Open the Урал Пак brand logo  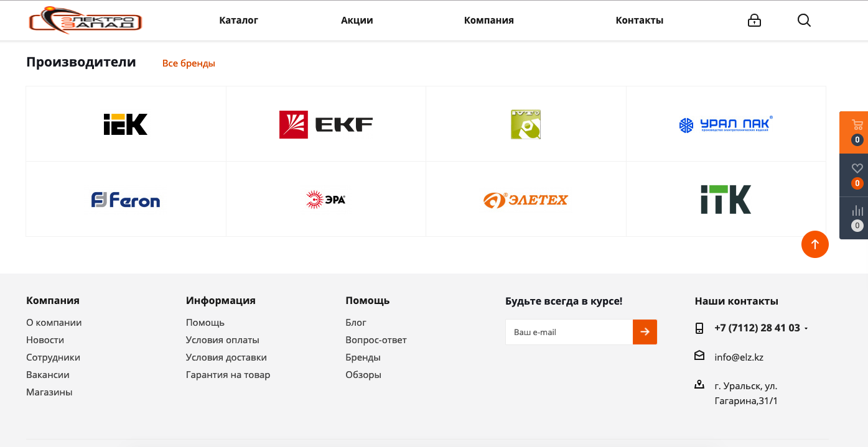point(726,124)
